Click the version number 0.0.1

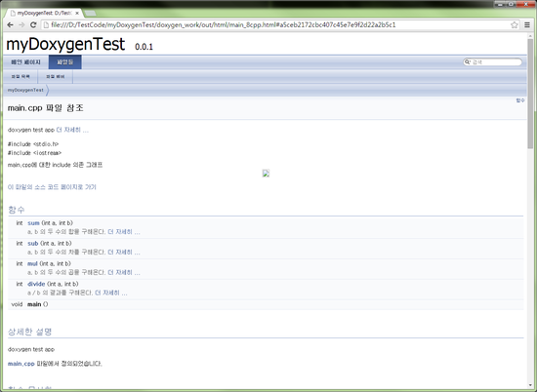click(144, 47)
